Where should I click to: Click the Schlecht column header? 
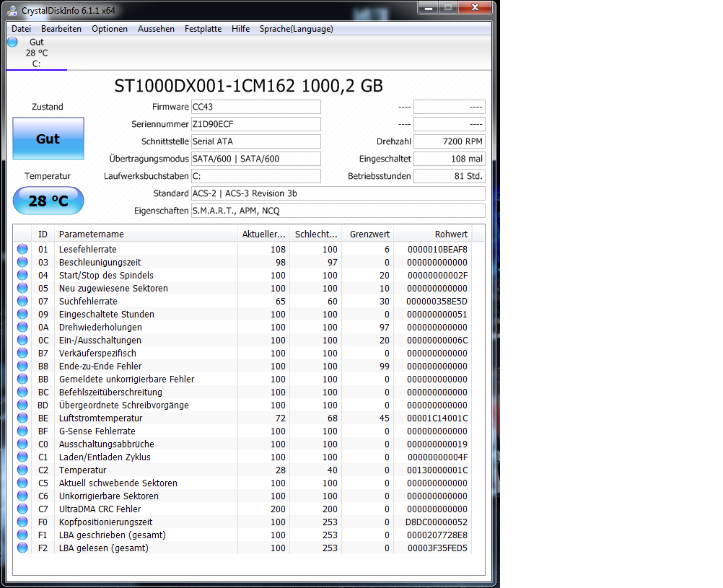pos(316,234)
